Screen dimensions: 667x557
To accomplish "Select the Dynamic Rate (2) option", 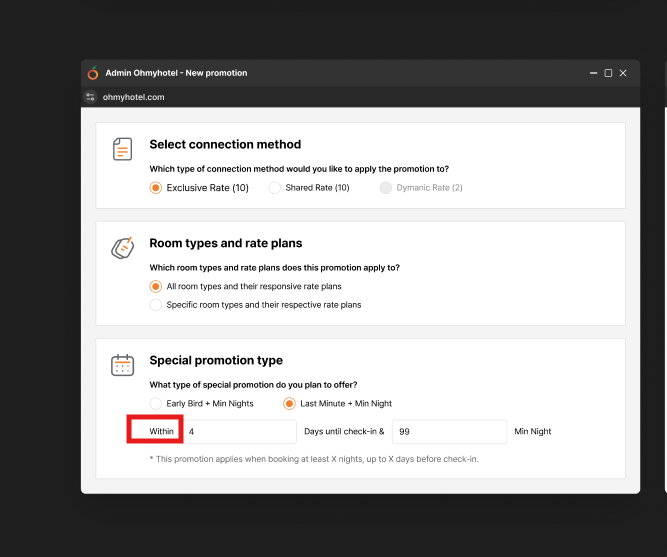I will tap(386, 188).
